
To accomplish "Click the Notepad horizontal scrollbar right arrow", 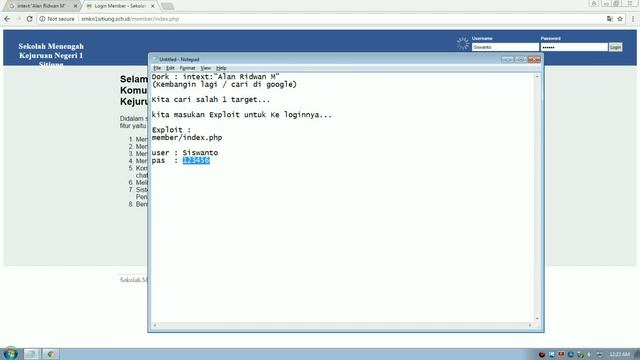I will point(530,325).
